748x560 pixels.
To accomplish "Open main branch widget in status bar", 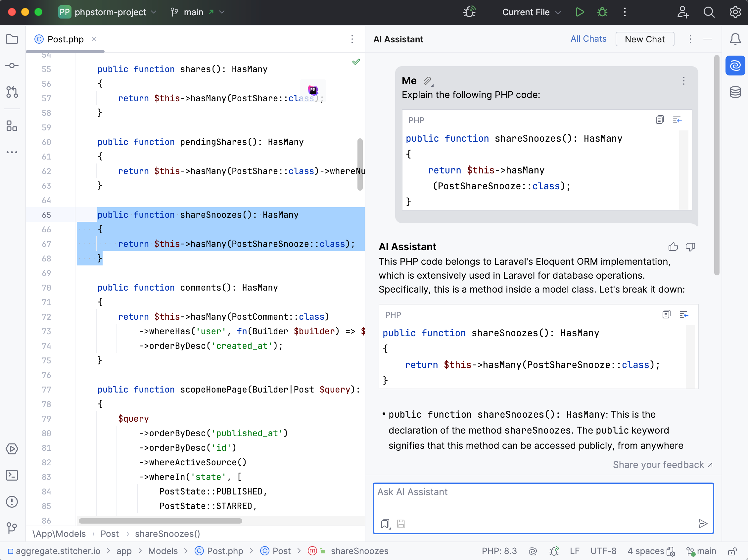I will tap(701, 551).
